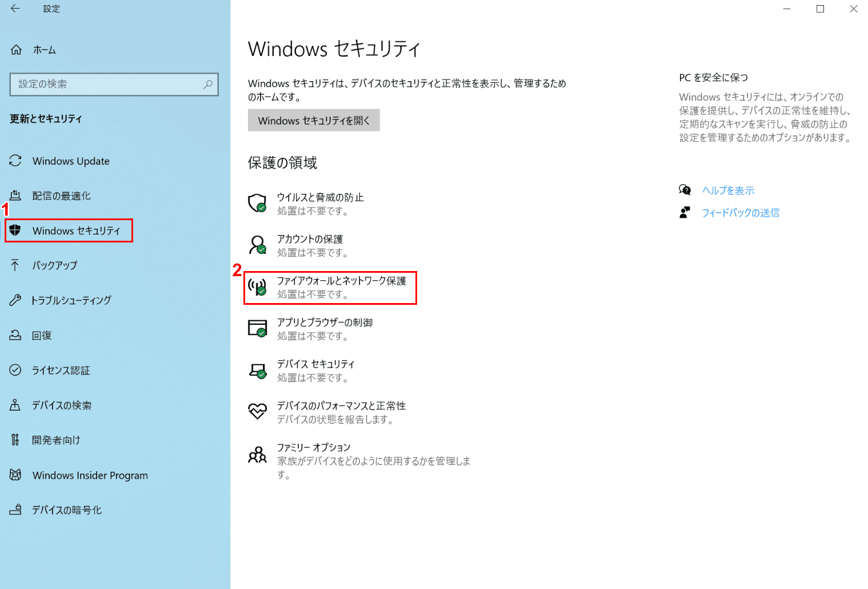This screenshot has width=868, height=589.
Task: Click the Windows Update sync icon
Action: (15, 161)
